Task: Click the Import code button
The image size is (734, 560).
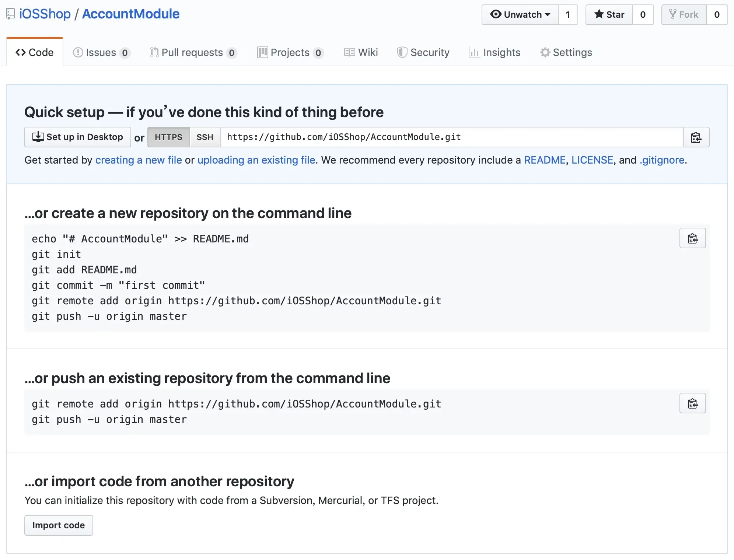Action: coord(59,525)
